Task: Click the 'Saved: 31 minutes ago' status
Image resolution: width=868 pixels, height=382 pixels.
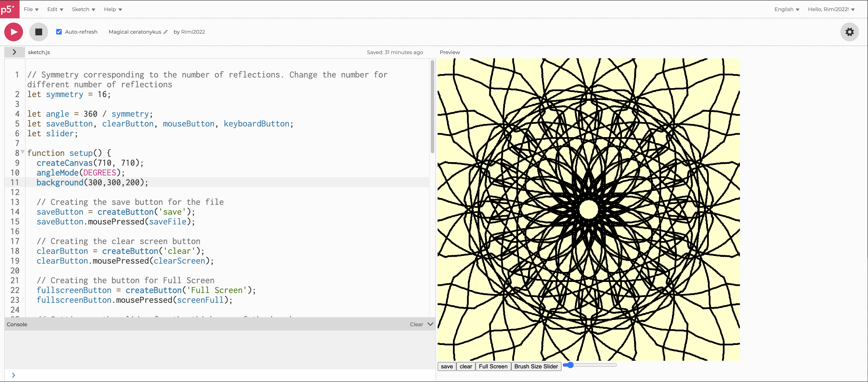Action: click(x=395, y=52)
